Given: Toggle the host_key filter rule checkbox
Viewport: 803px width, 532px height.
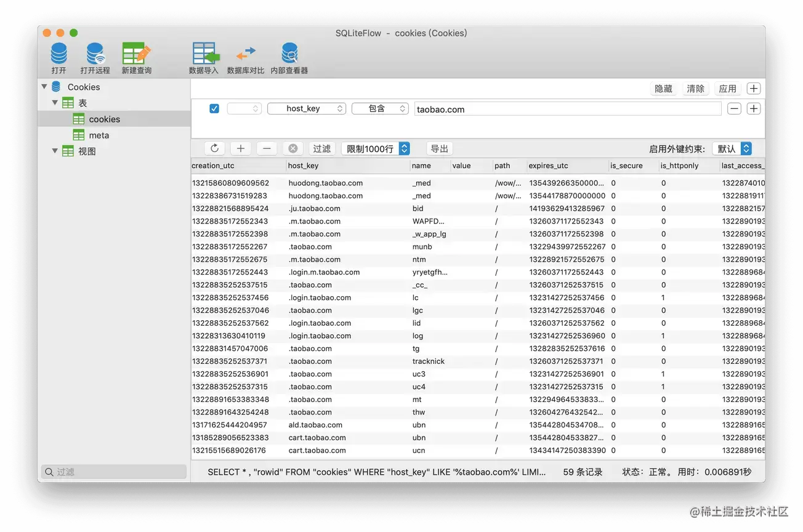Looking at the screenshot, I should [x=214, y=108].
